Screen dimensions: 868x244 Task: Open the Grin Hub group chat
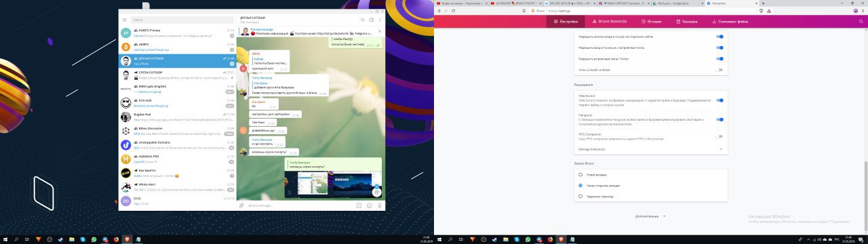click(x=177, y=103)
